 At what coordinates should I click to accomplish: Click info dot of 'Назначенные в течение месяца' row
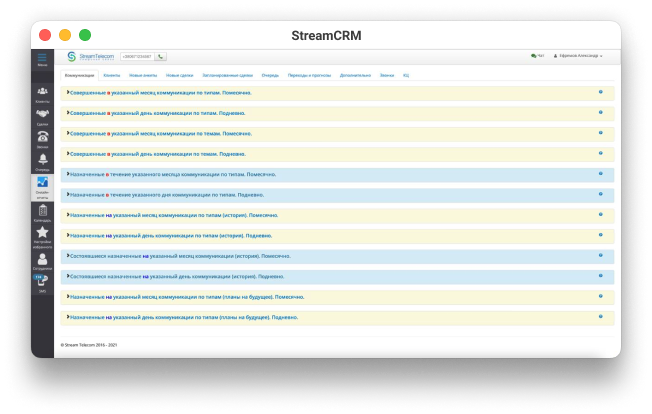600,173
